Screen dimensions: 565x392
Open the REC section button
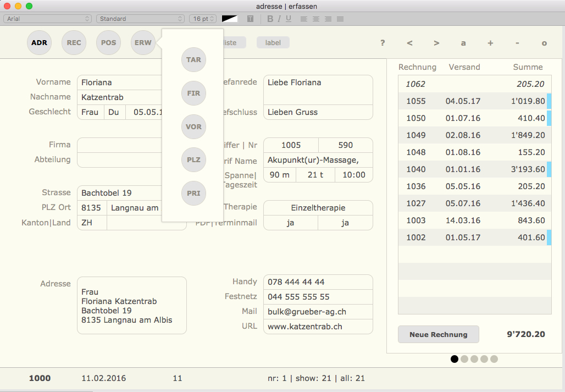point(74,43)
